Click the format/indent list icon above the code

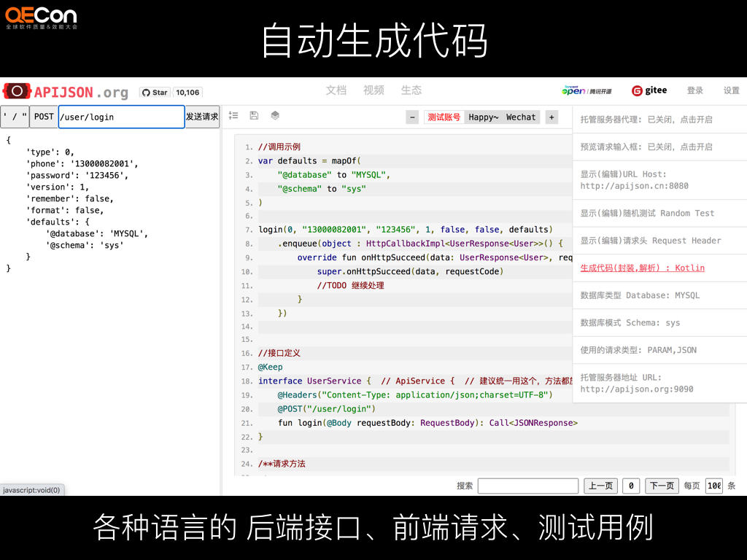(233, 115)
